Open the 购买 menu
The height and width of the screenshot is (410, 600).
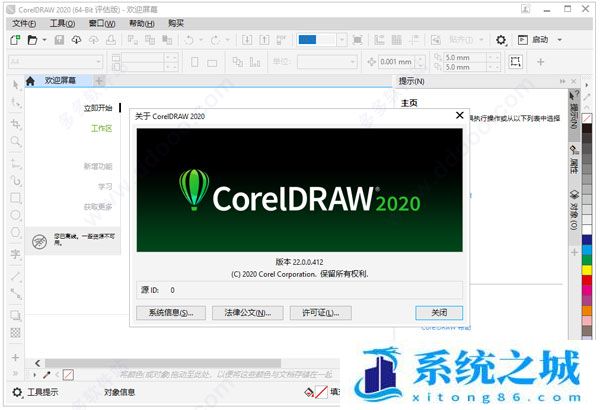tap(176, 24)
